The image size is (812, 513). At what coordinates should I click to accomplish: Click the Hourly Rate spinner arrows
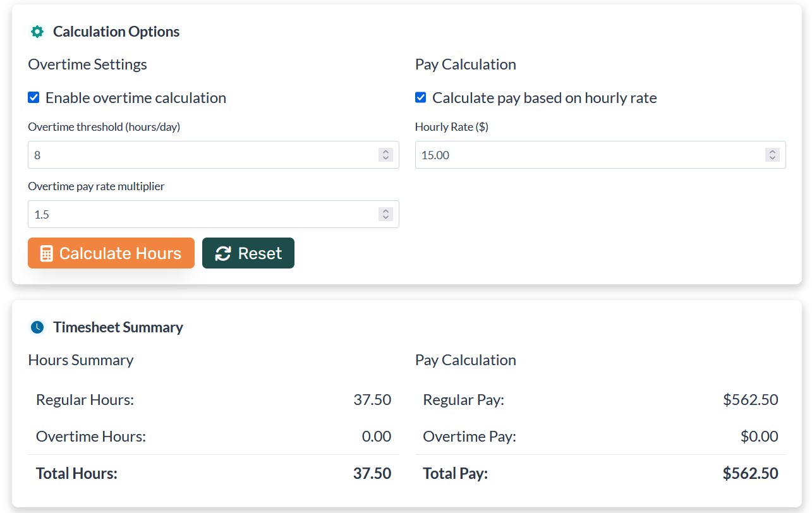pyautogui.click(x=772, y=155)
